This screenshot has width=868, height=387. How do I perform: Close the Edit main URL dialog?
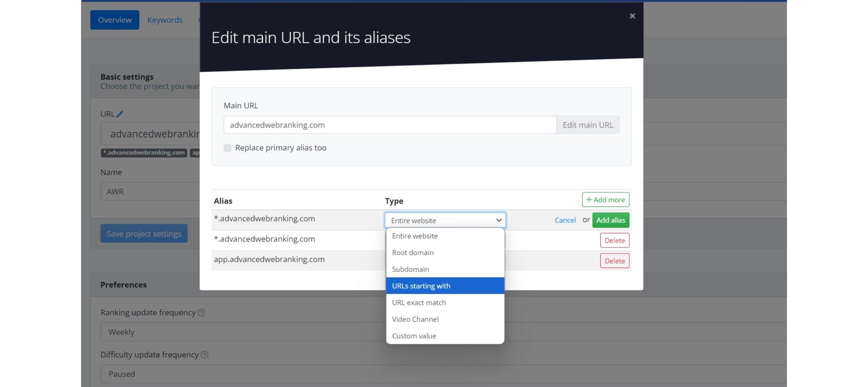click(632, 16)
